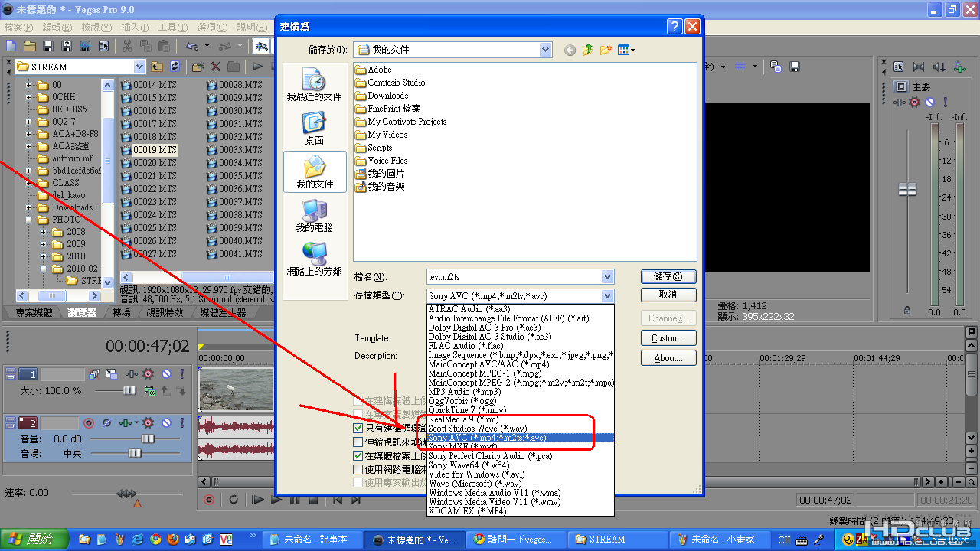
Task: Click the Save floppy-disk icon in the toolbar
Action: tap(47, 47)
